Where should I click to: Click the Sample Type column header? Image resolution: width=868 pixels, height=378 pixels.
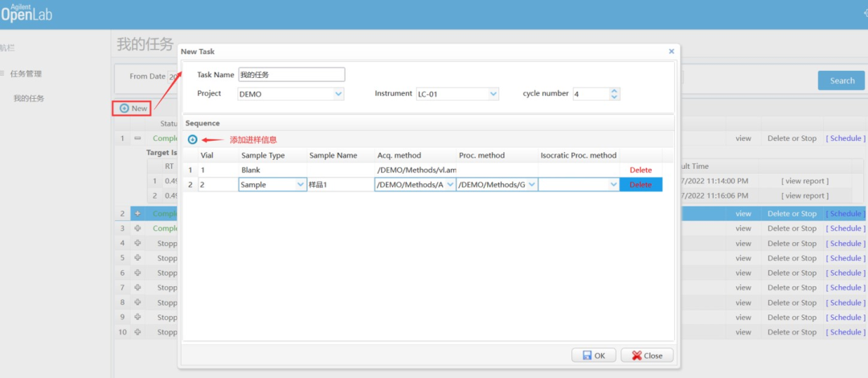tap(273, 155)
